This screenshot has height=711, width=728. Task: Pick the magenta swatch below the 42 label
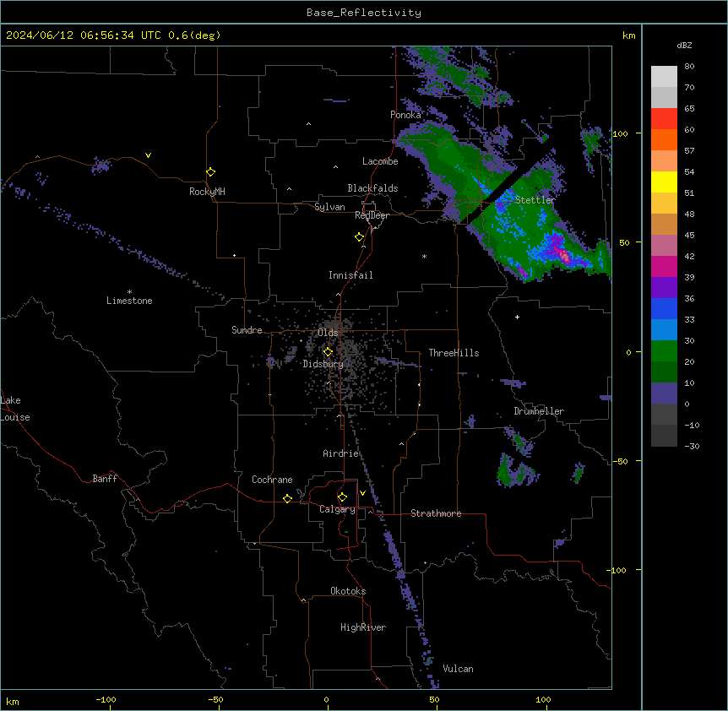click(x=664, y=266)
